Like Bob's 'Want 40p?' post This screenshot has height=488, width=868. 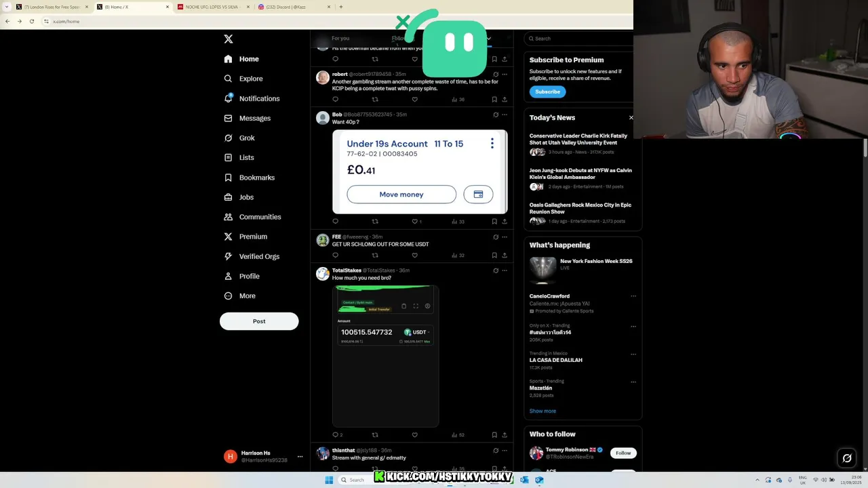tap(415, 221)
